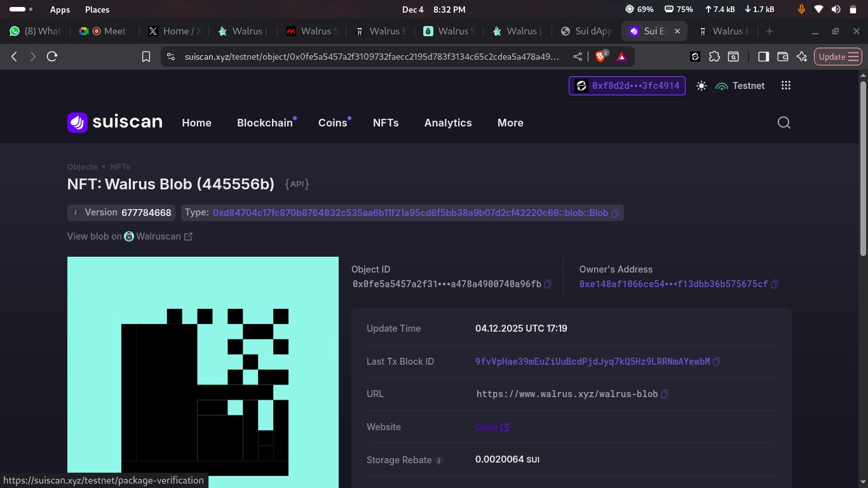Toggle light/dark theme sun icon

(702, 86)
